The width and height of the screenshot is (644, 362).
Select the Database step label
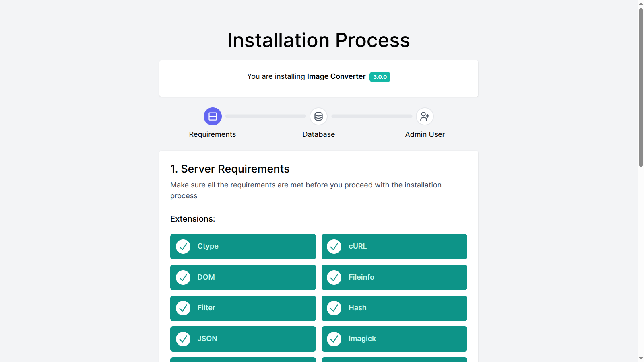click(318, 134)
